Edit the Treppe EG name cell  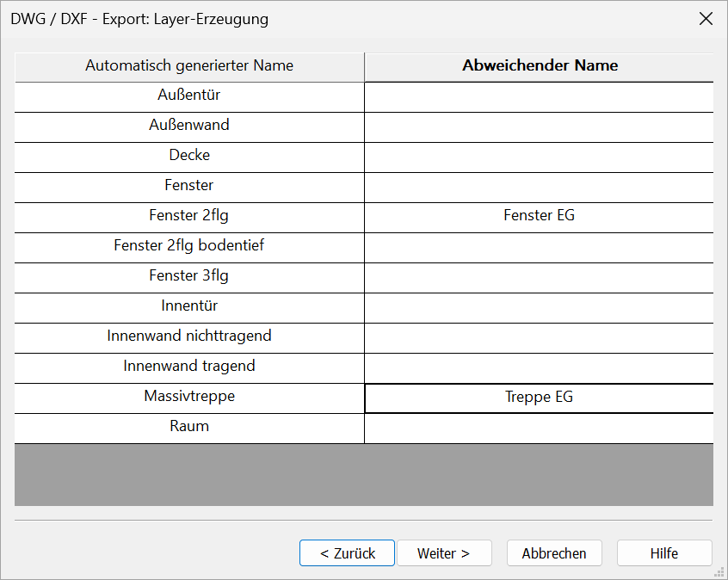[x=539, y=398]
